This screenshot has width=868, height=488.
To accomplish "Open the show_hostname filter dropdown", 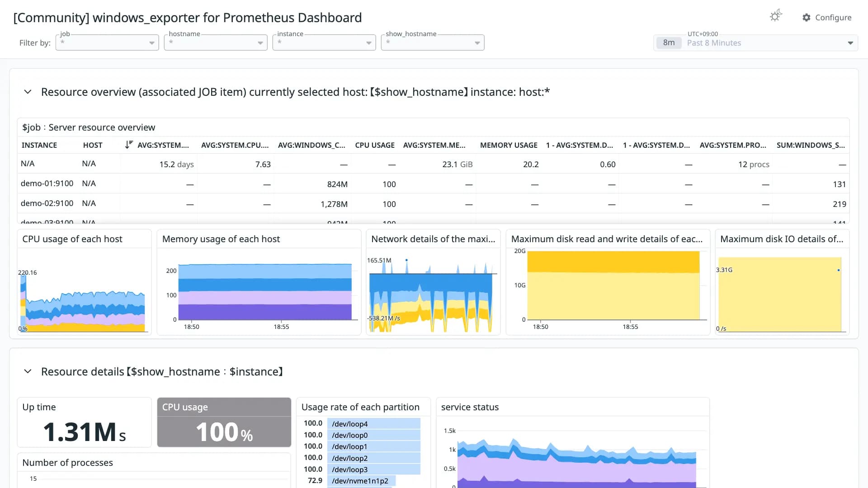I will point(433,42).
